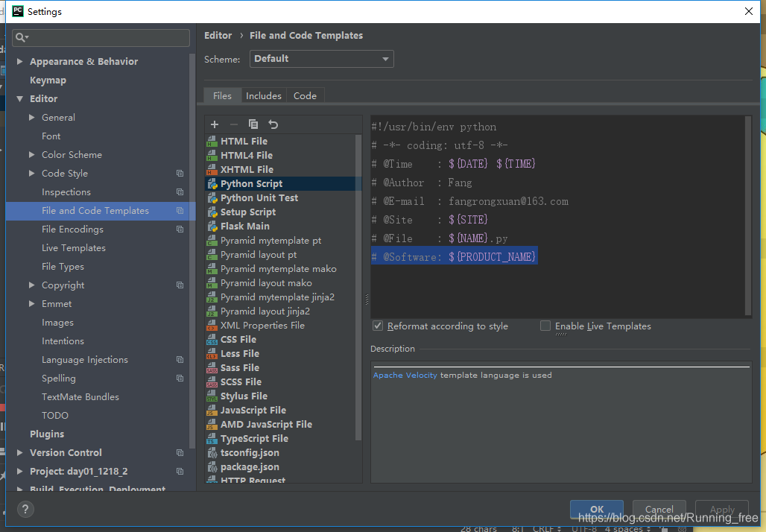
Task: Click the TypeScript File TS icon
Action: click(x=212, y=439)
